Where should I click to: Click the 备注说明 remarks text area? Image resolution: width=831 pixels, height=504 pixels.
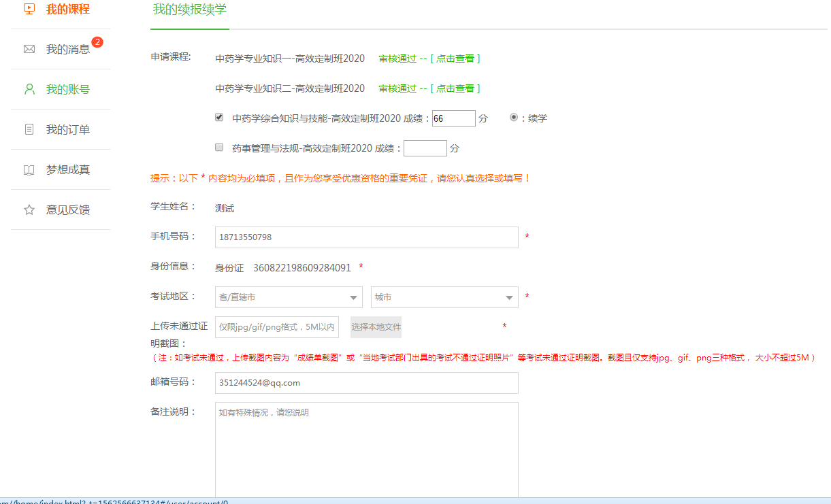pos(366,450)
